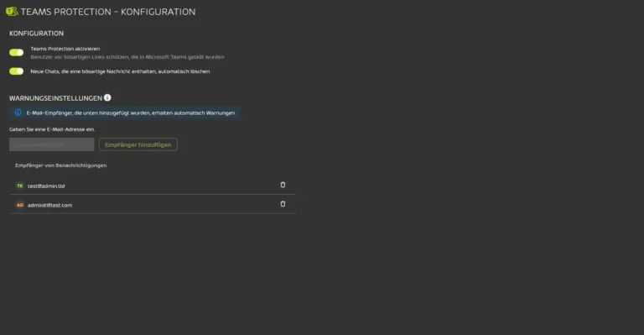644x335 pixels.
Task: Click the Teams Protection logo icon
Action: pos(12,12)
